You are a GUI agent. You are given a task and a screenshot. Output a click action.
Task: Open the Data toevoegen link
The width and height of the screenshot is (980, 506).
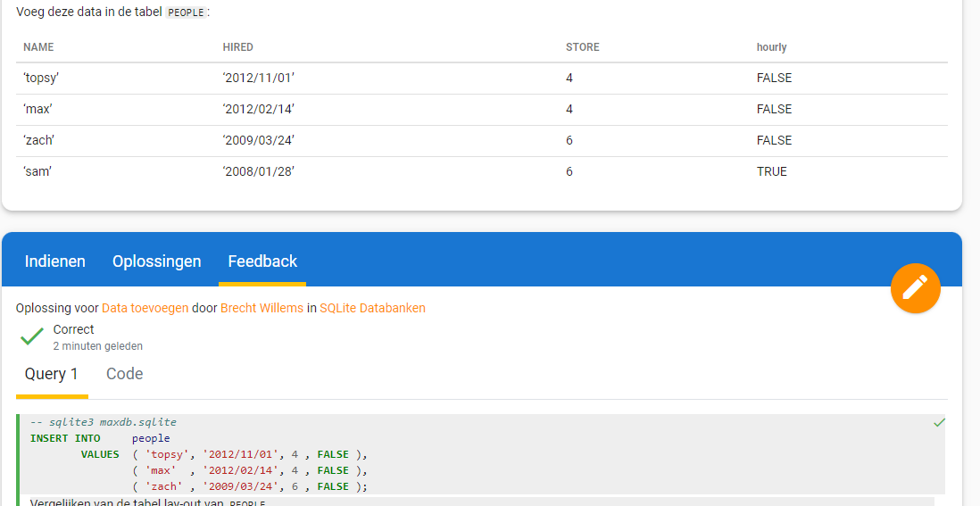(145, 308)
